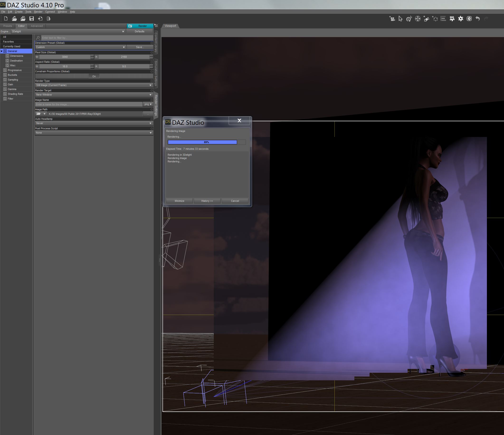504x435 pixels.
Task: Open the Render menu
Action: tap(38, 12)
